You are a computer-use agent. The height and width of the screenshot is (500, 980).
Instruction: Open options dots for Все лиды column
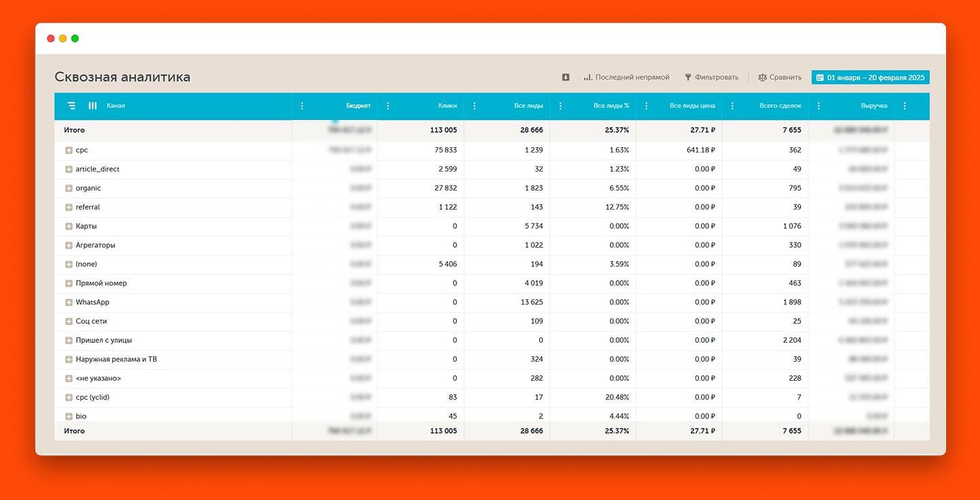(474, 106)
